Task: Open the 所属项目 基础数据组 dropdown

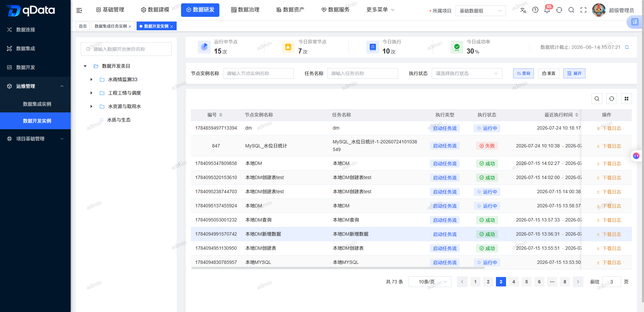Action: coord(480,11)
